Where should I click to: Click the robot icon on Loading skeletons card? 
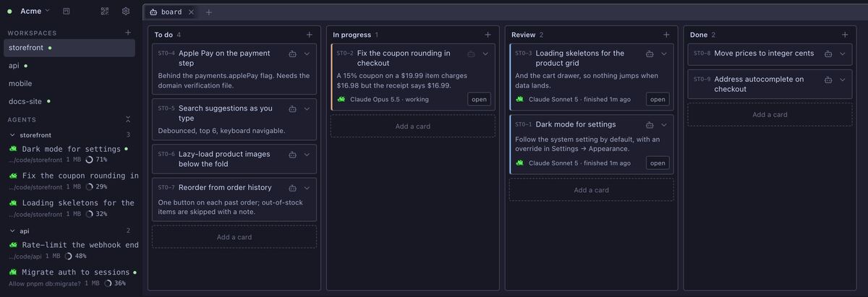(x=650, y=53)
